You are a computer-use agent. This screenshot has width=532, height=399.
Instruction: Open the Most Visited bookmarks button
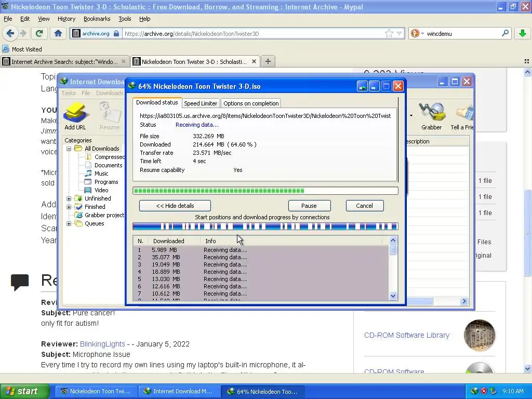[x=22, y=49]
